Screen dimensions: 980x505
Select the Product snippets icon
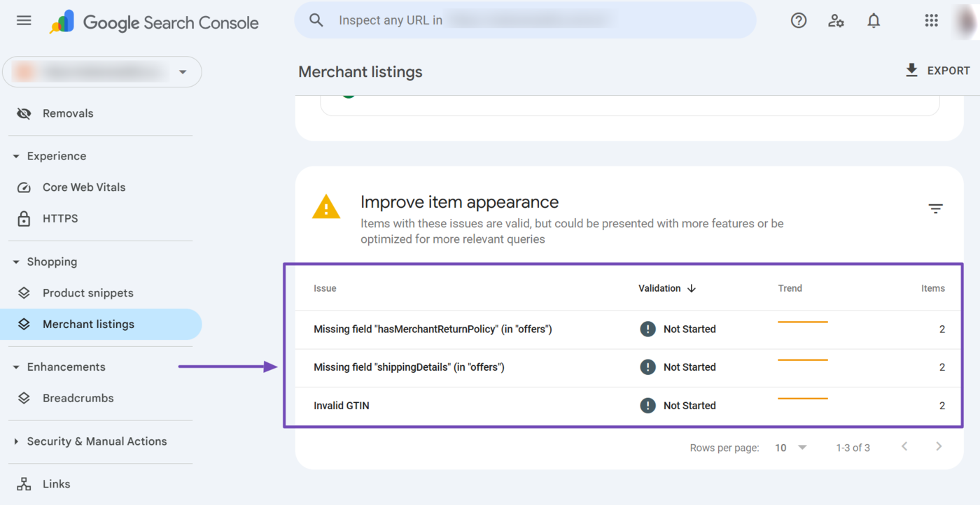click(x=23, y=292)
